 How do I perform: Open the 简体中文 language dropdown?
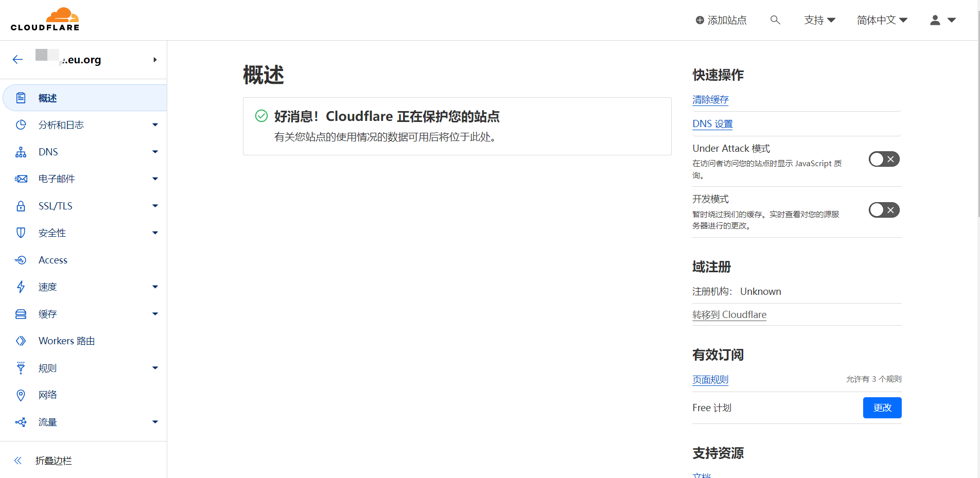[x=882, y=20]
